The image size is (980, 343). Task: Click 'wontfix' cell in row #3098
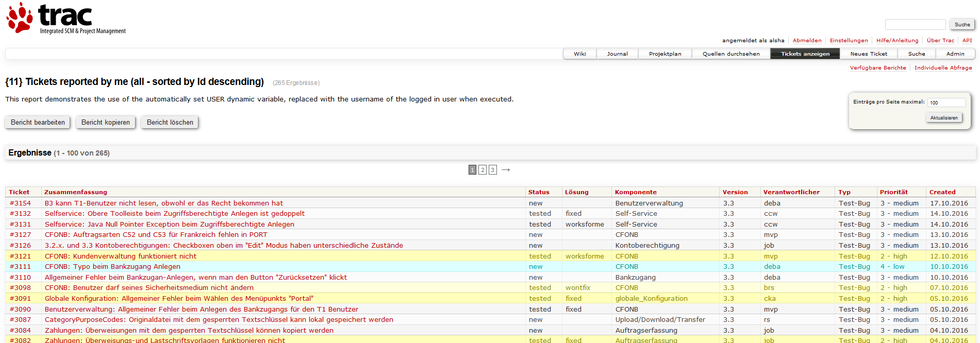tap(578, 288)
